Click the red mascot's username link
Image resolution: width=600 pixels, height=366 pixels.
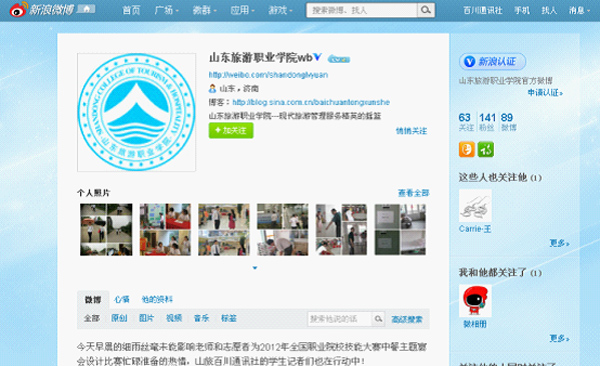tap(475, 324)
